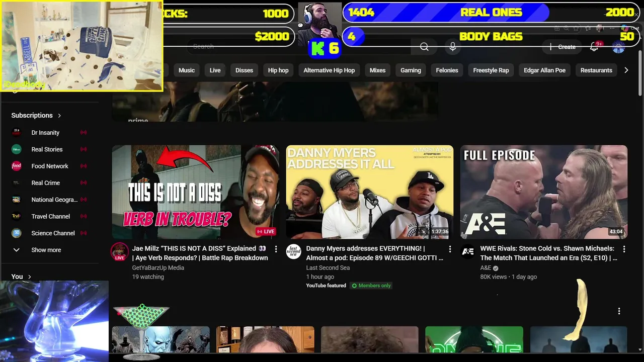The width and height of the screenshot is (644, 362).
Task: Select the Live filter chip
Action: pyautogui.click(x=215, y=70)
